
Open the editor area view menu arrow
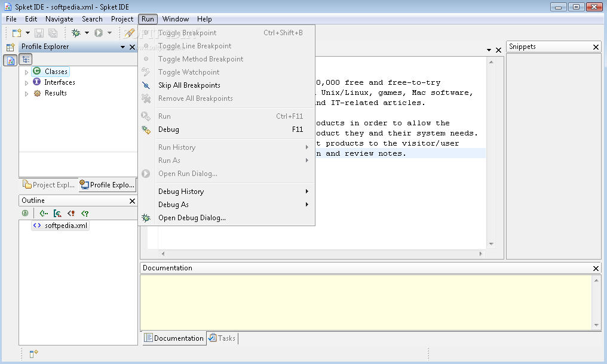(x=489, y=50)
